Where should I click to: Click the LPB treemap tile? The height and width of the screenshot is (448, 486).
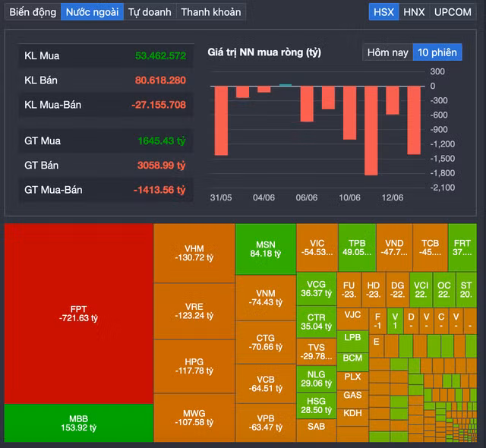pos(352,342)
